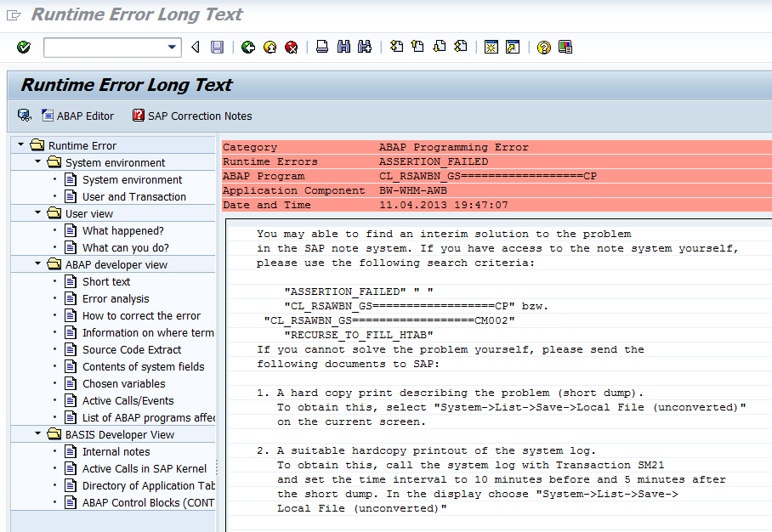
Task: Click the Print icon
Action: click(x=322, y=48)
